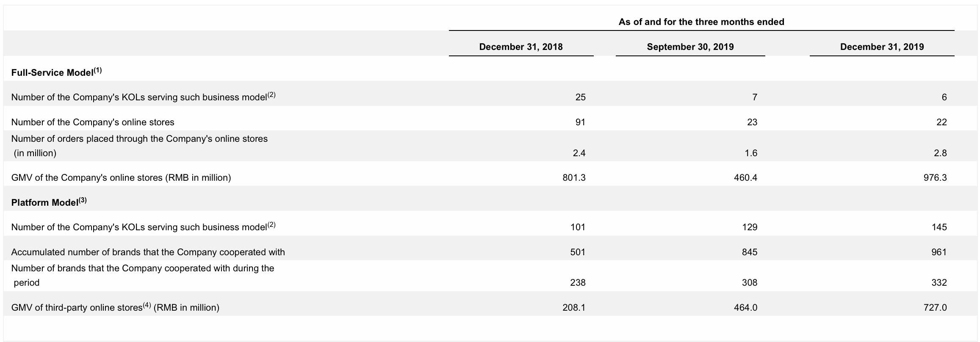Select the September 30, 2019 column header
Screen dimensions: 980x342
pyautogui.click(x=690, y=47)
